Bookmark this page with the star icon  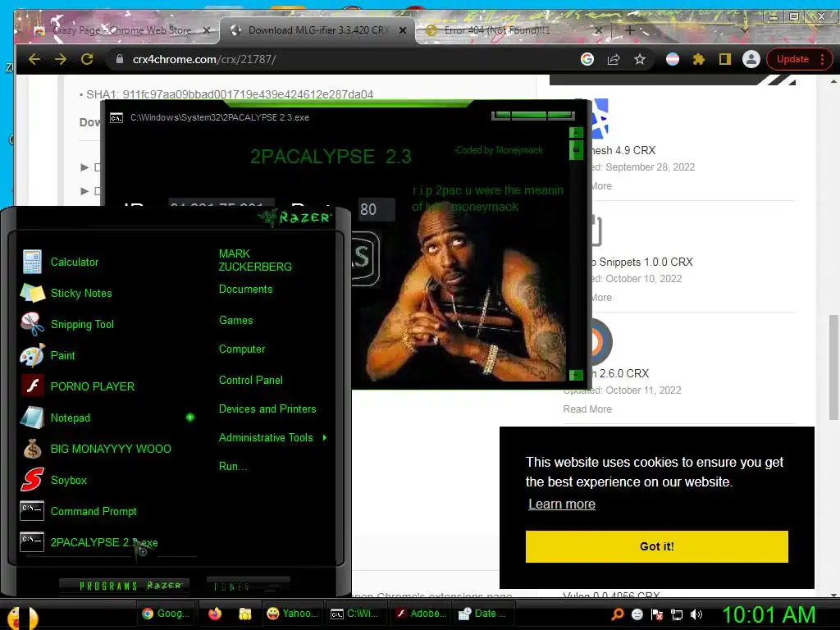tap(640, 59)
